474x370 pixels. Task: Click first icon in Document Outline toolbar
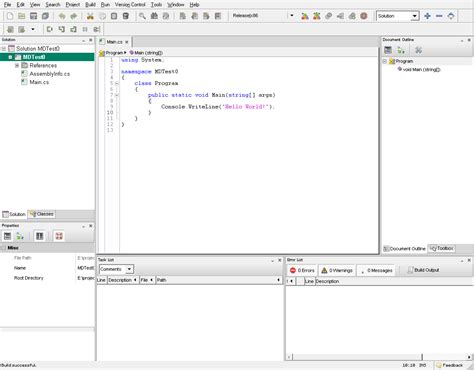(x=388, y=50)
